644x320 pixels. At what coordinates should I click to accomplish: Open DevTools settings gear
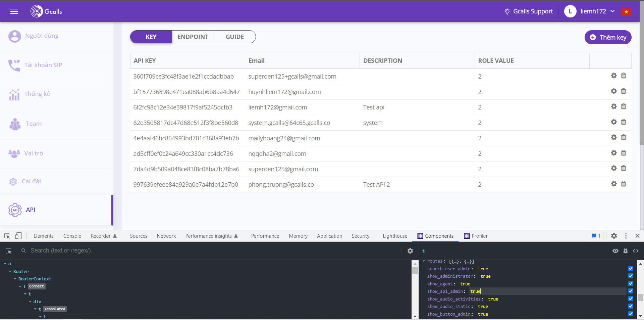tap(613, 236)
